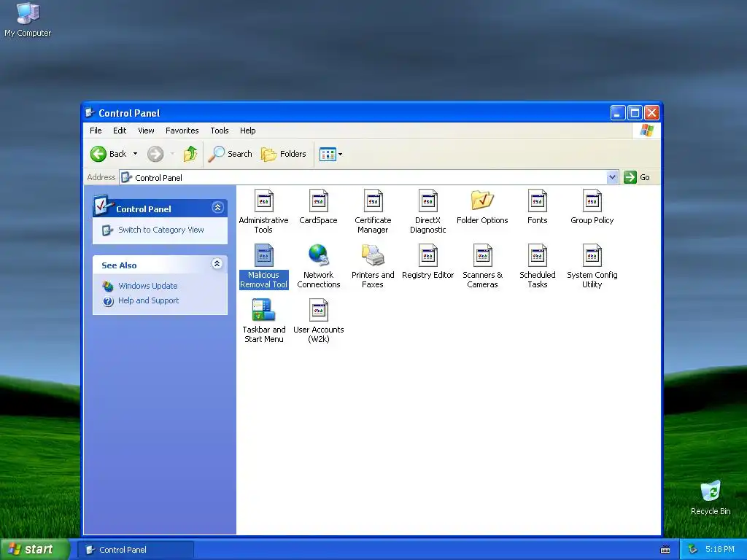The width and height of the screenshot is (747, 560).
Task: Click Switch to Category View link
Action: point(161,230)
